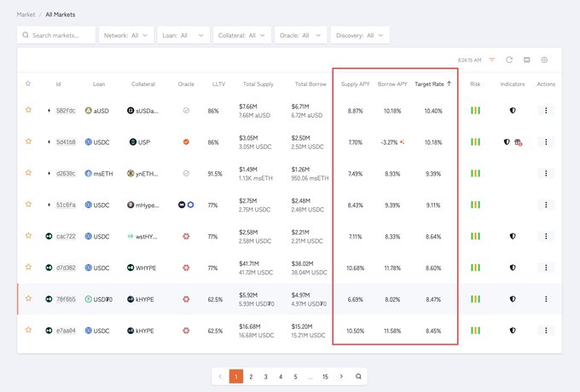Open actions menu for 78f6b5 row
The width and height of the screenshot is (580, 392).
[x=546, y=299]
